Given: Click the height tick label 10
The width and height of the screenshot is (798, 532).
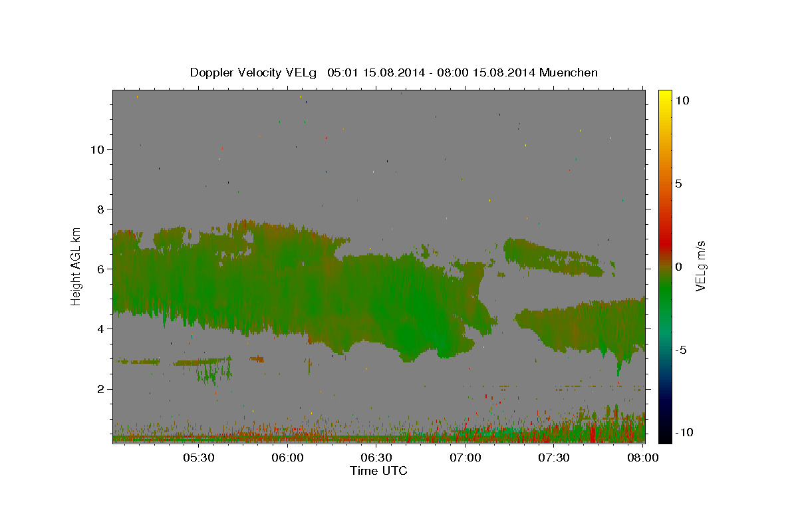Looking at the screenshot, I should (96, 149).
